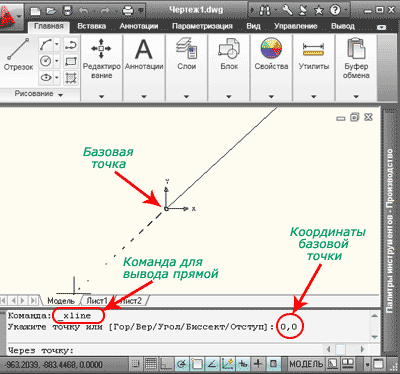Toggle Dynamic UCS in the status bar
This screenshot has width=400, height=374.
click(228, 364)
